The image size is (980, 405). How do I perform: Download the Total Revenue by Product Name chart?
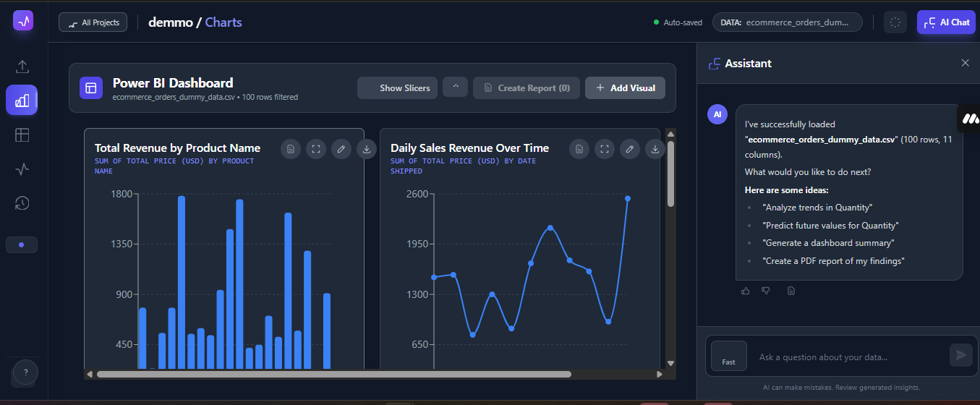367,149
